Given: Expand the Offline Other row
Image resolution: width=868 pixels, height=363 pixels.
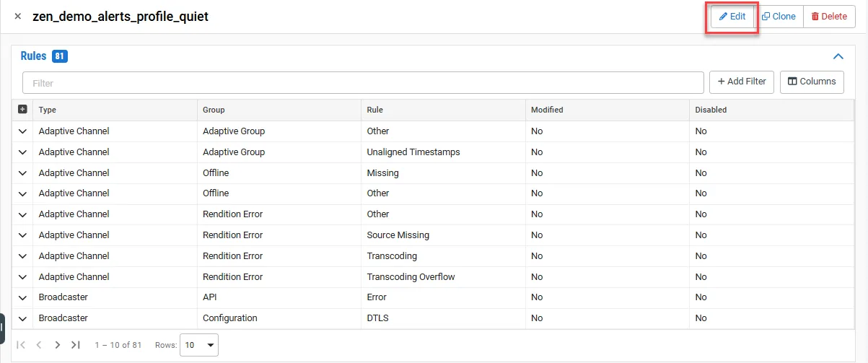Looking at the screenshot, I should click(22, 193).
